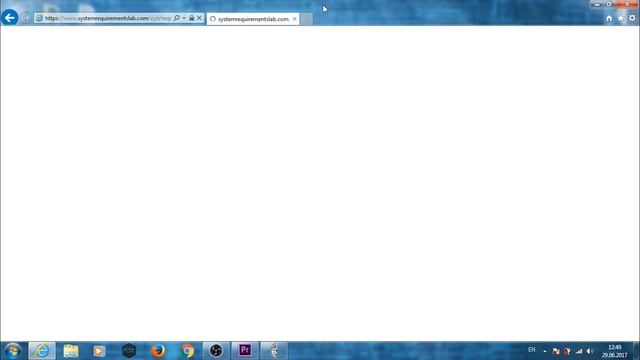Click the tray icon beside Action Center flag
Screen dimensions: 640x360
click(x=567, y=351)
